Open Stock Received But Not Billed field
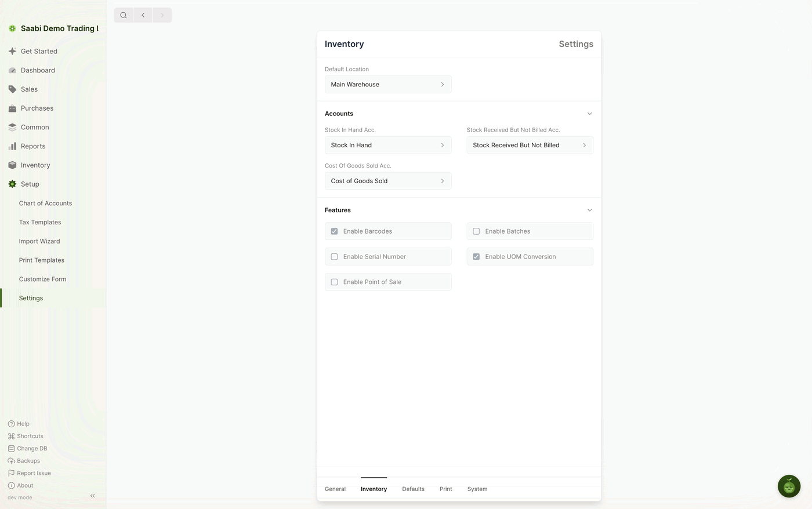The width and height of the screenshot is (812, 509). pyautogui.click(x=530, y=145)
